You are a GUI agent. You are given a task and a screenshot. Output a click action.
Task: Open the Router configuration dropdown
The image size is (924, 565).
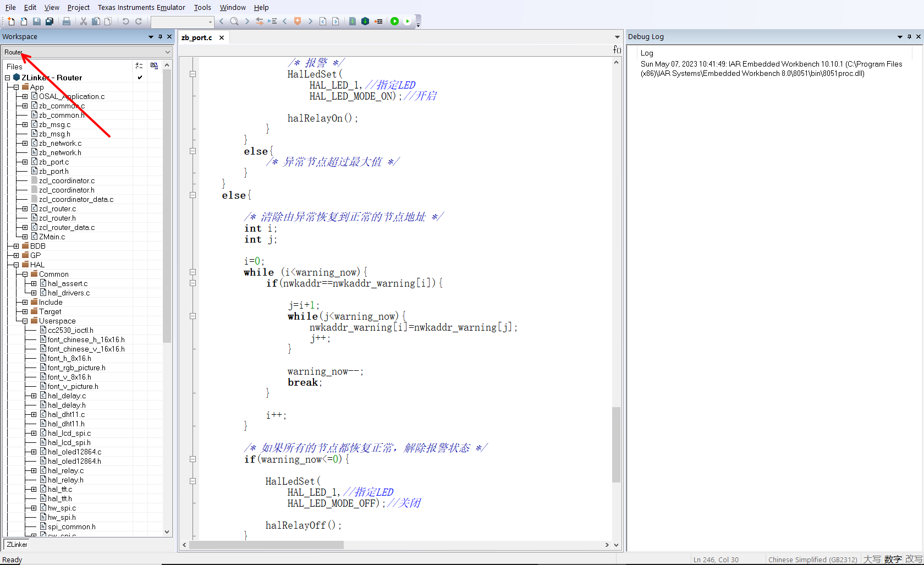click(x=87, y=52)
